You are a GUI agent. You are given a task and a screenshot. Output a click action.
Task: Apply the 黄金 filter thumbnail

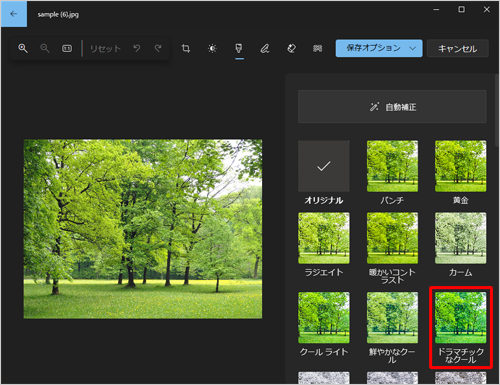(460, 166)
